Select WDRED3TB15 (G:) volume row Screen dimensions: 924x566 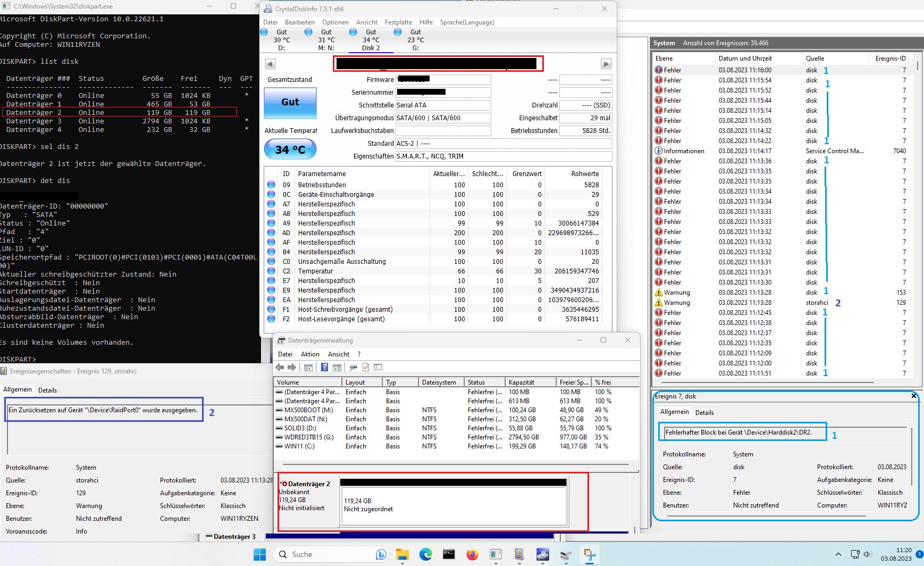[456, 437]
